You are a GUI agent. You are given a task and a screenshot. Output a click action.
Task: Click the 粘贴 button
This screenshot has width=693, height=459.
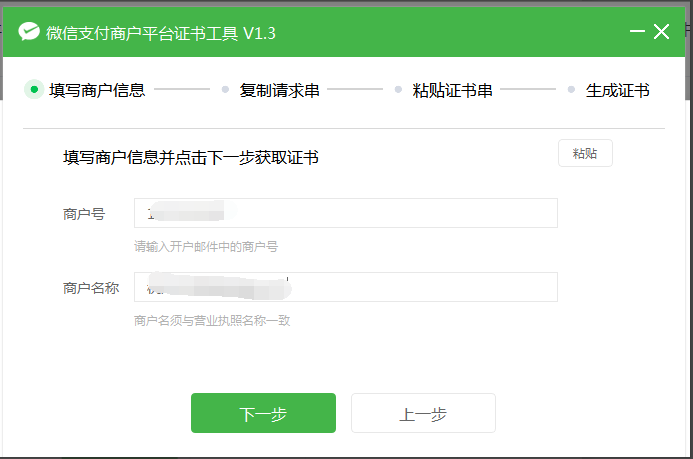(585, 153)
